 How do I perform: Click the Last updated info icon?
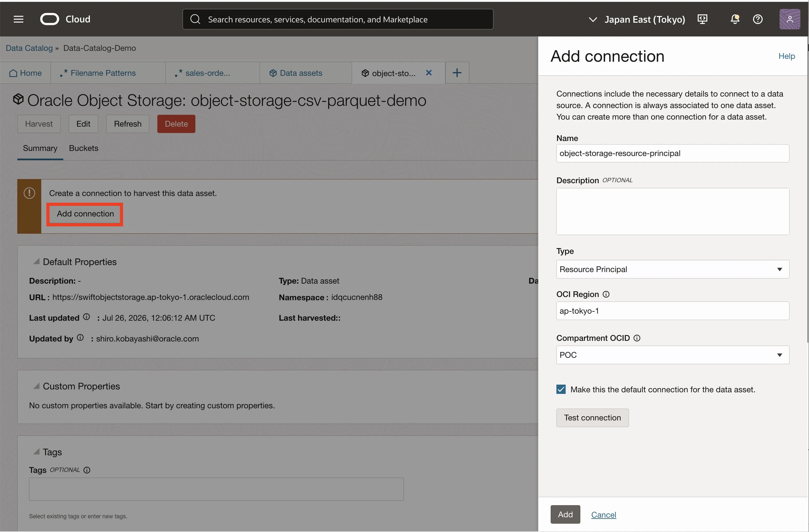click(x=87, y=317)
